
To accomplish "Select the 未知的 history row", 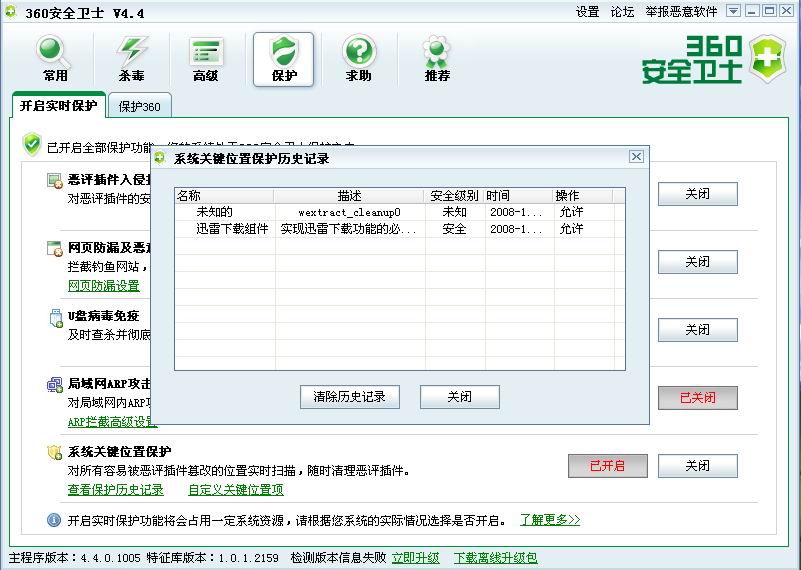I will pyautogui.click(x=399, y=212).
